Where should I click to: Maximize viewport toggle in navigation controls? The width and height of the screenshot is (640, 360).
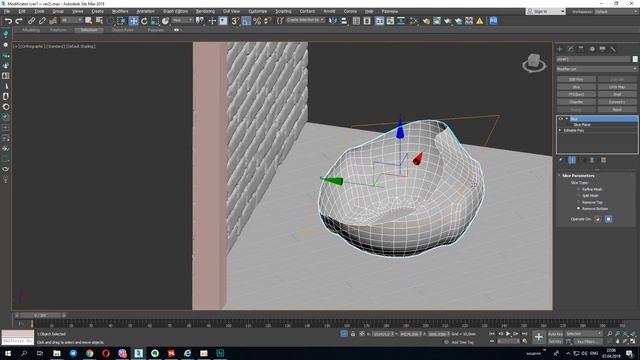click(x=633, y=341)
